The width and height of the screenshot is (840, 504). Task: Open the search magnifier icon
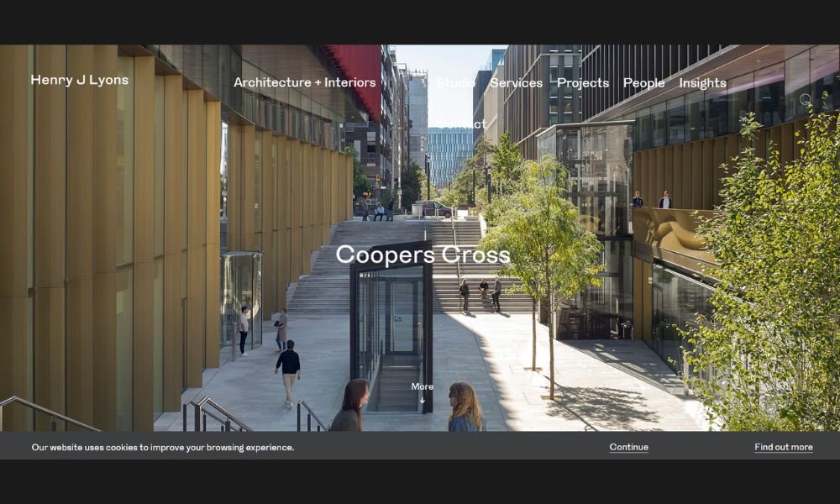point(806,100)
